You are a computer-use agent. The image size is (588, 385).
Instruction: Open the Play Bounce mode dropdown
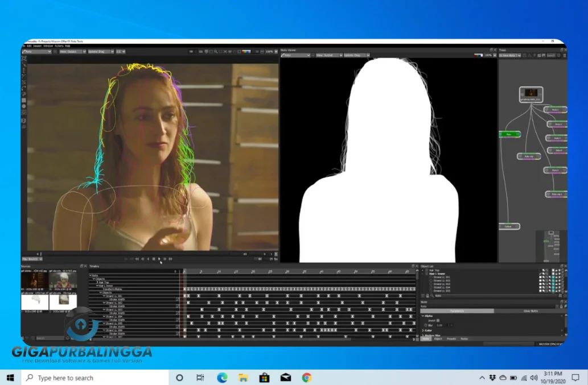coord(32,259)
